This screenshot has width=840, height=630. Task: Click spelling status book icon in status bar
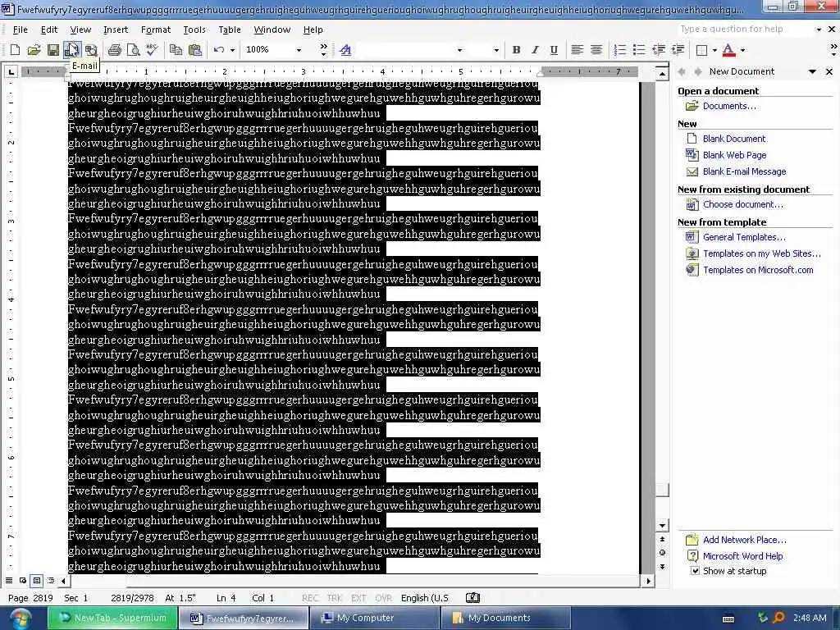click(473, 598)
